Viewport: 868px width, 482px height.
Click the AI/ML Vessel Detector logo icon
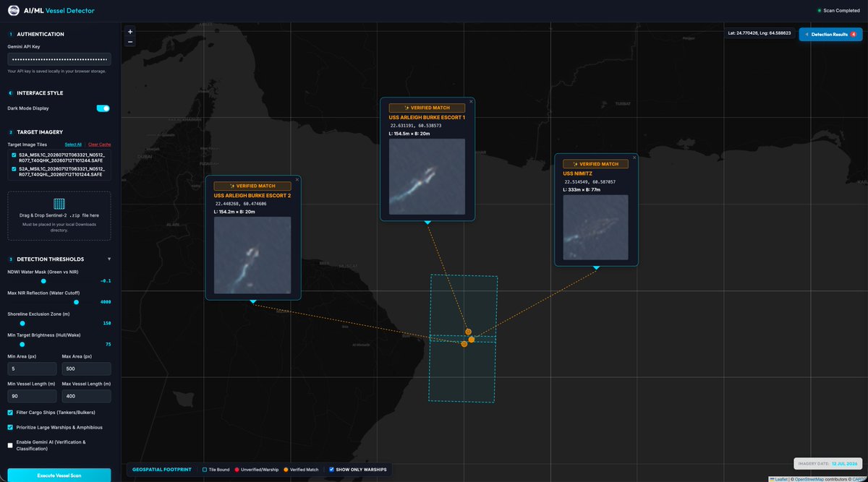(x=14, y=11)
